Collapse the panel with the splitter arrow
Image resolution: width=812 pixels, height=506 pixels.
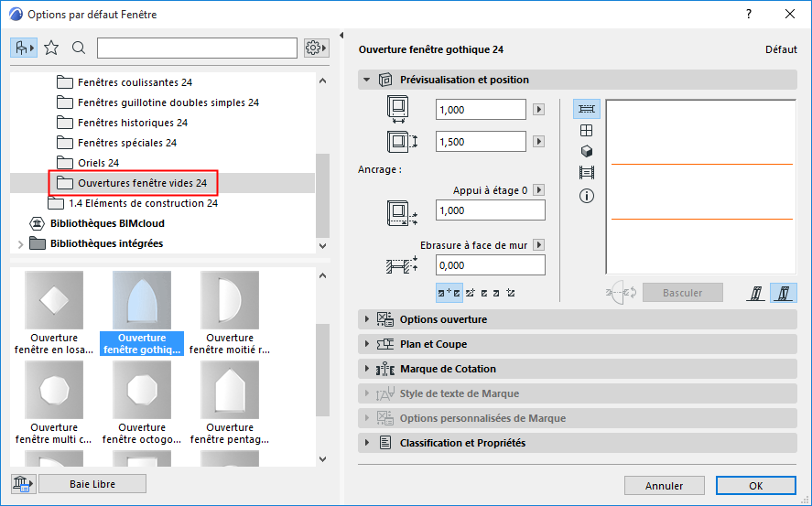pos(341,35)
